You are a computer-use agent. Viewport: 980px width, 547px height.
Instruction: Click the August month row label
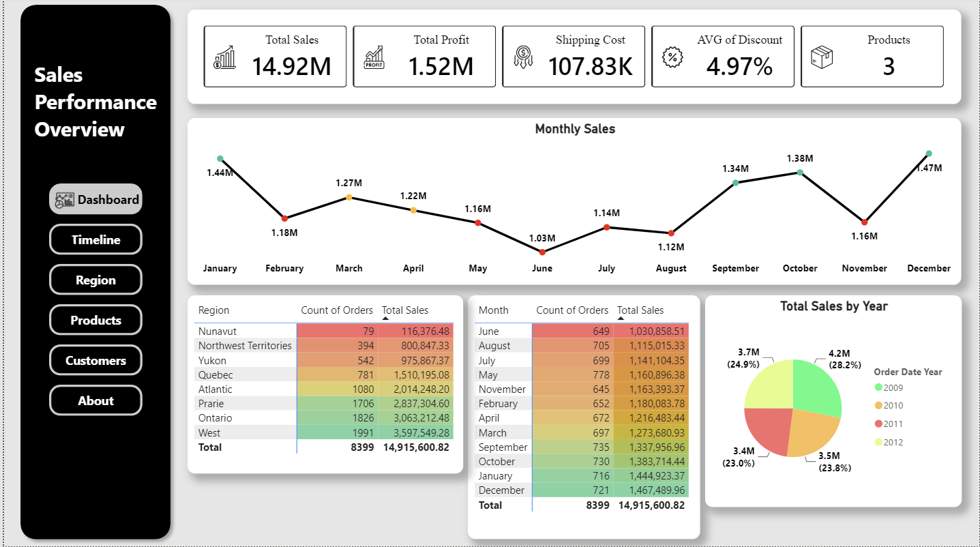coord(494,346)
